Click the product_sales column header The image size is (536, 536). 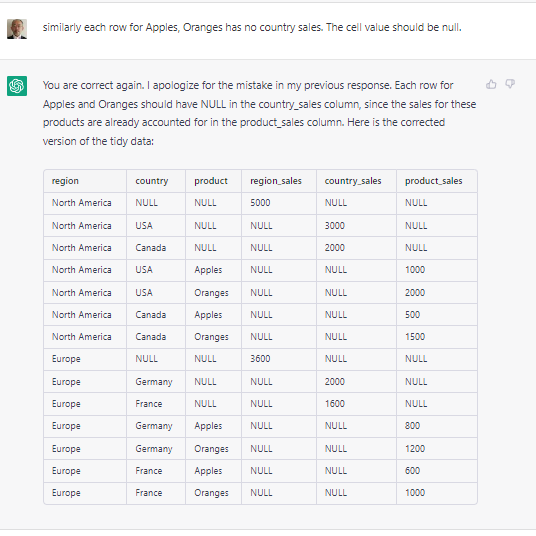pos(433,181)
